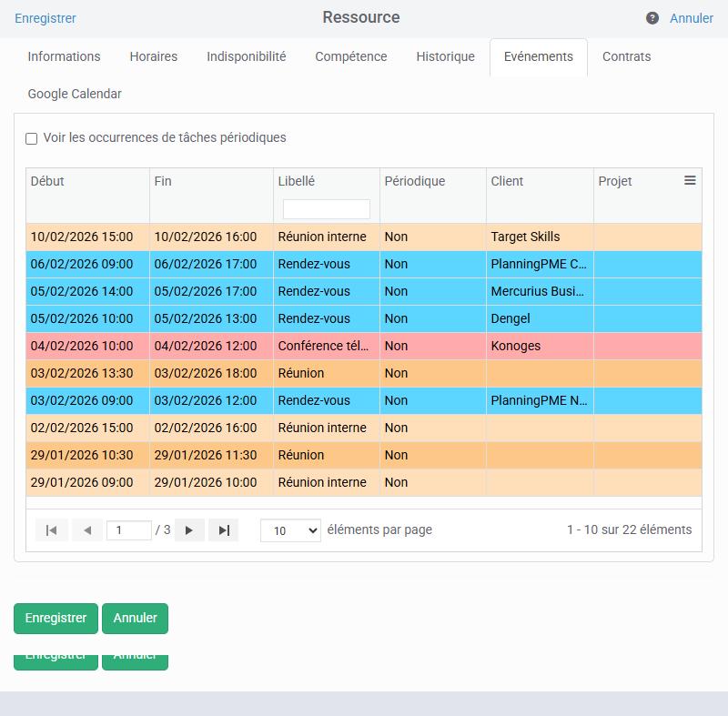Select the 02/02/2026 15:00 start cell
Screen dimensions: 728x716
(x=87, y=428)
